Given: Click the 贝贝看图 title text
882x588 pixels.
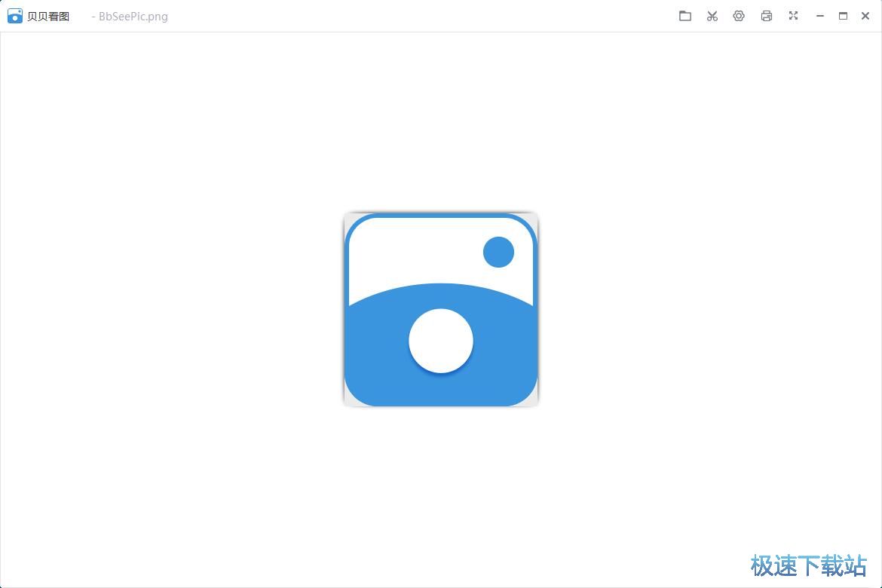Looking at the screenshot, I should coord(48,17).
